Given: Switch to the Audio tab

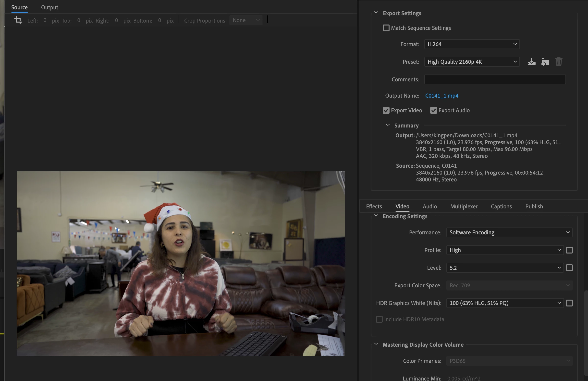Looking at the screenshot, I should click(x=430, y=206).
